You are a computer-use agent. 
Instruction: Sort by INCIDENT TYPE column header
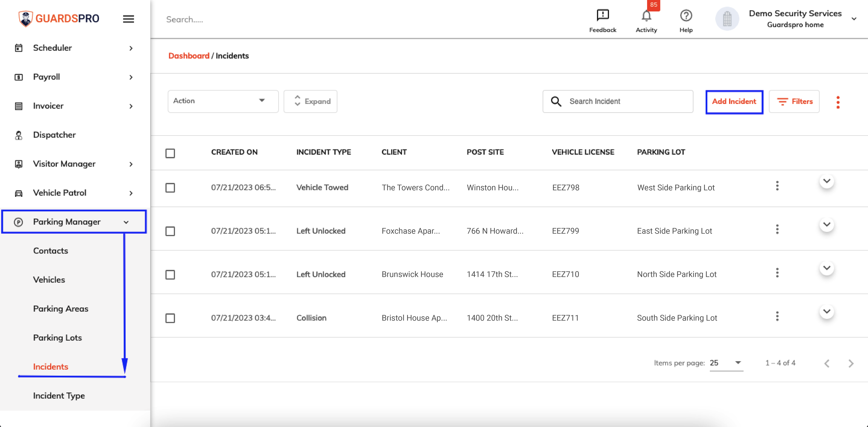tap(323, 152)
